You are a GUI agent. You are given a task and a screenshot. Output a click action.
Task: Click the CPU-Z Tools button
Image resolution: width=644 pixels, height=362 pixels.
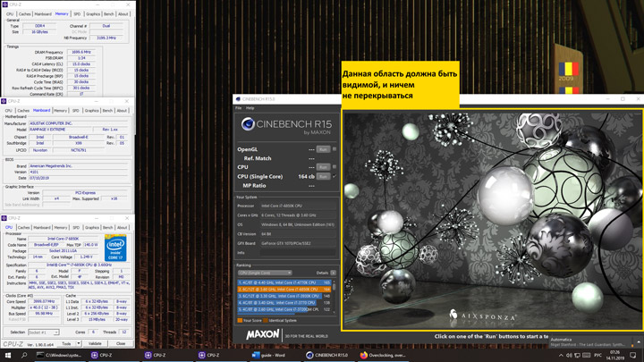[66, 343]
